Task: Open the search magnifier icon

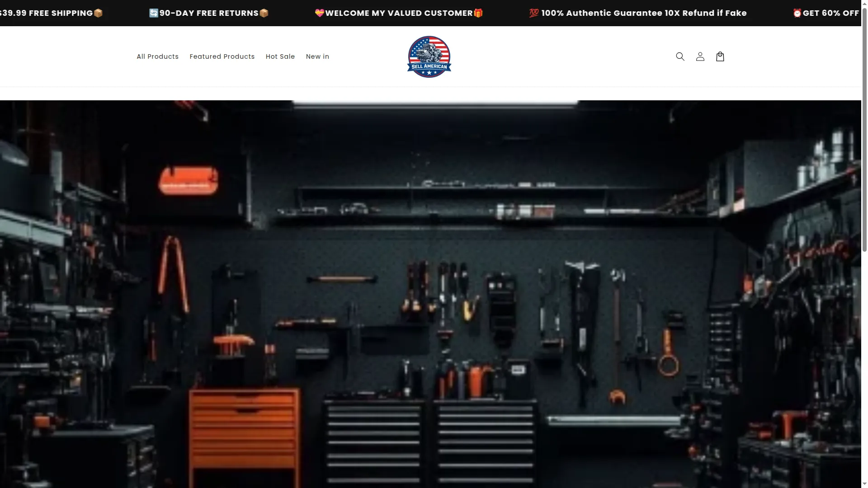Action: [x=680, y=56]
